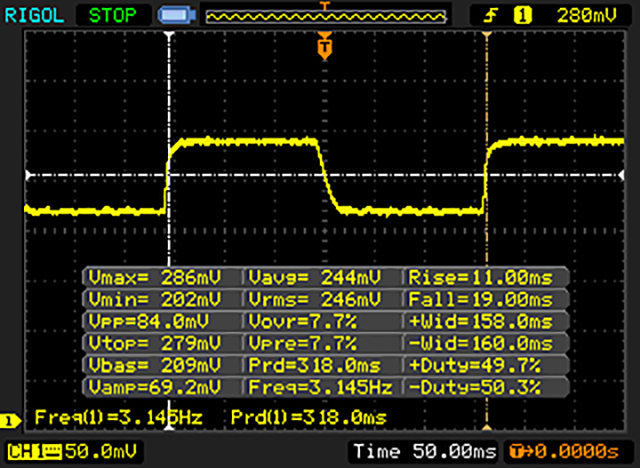640x468 pixels.
Task: Click the Vovr=7.7% measurement
Action: tap(303, 322)
